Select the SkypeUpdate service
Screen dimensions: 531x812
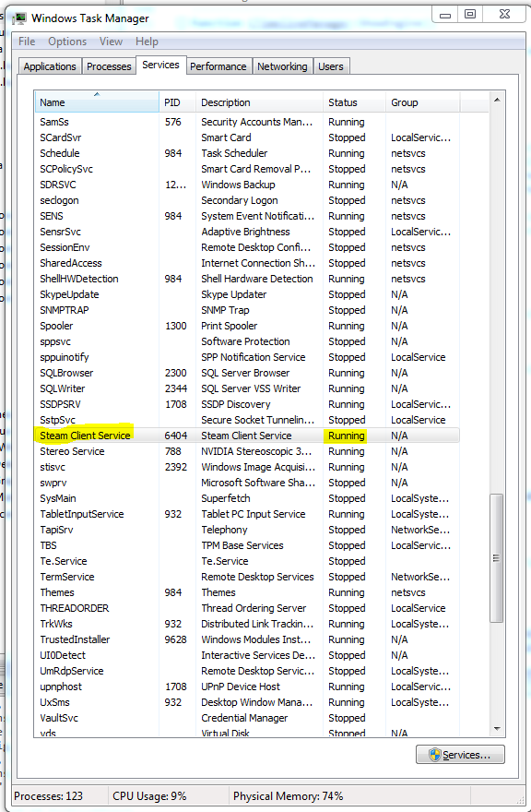[x=247, y=294]
